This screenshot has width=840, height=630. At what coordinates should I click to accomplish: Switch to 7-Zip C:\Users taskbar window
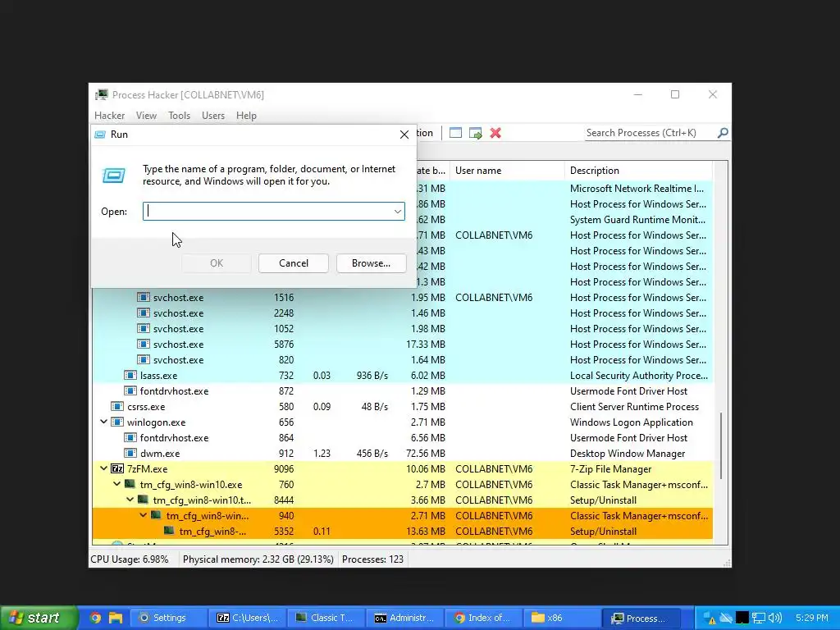[246, 618]
